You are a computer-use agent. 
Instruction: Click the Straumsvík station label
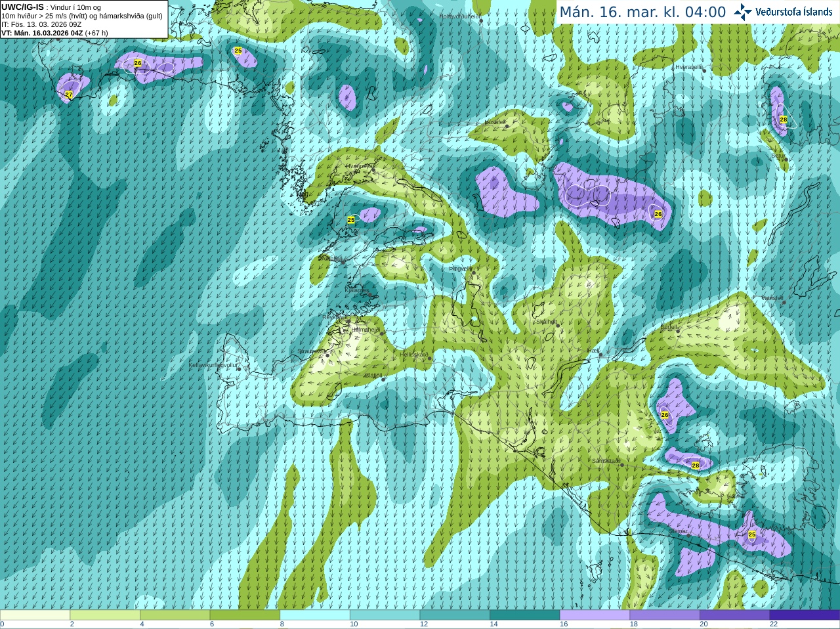tap(310, 351)
